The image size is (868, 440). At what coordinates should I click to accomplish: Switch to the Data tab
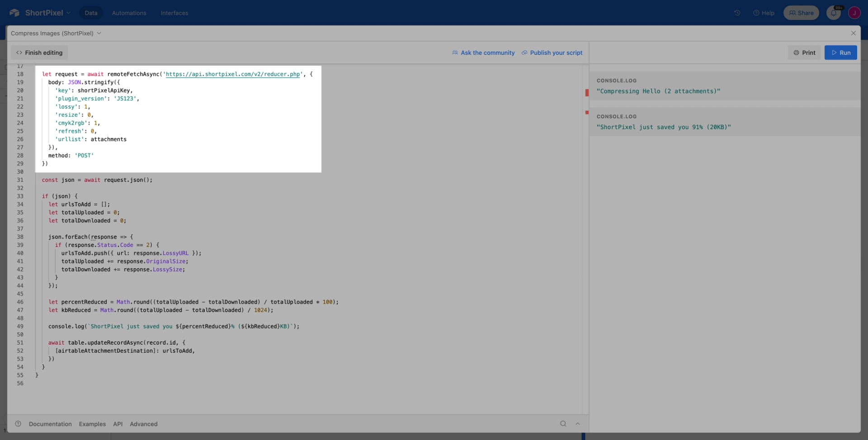point(91,13)
